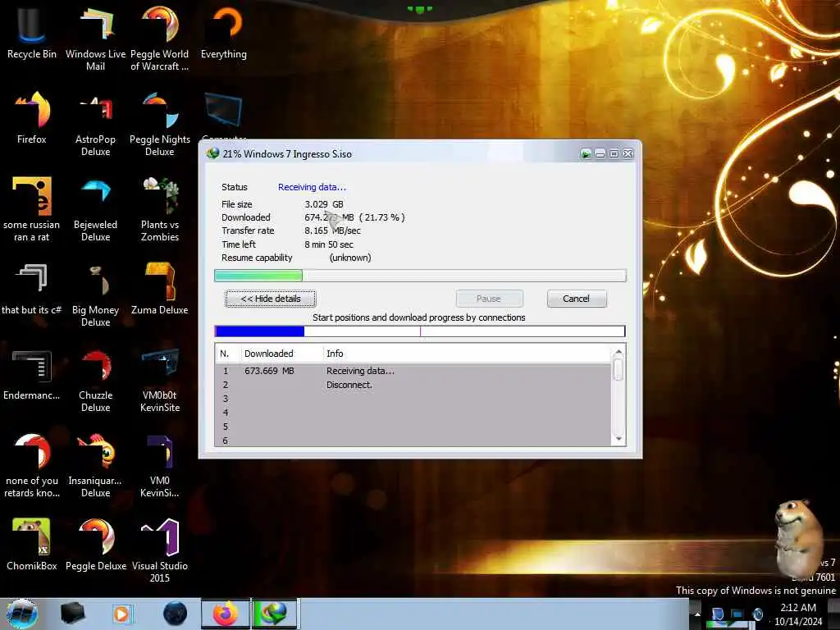The width and height of the screenshot is (840, 630).
Task: Click the 8.165 MB/sec transfer rate value
Action: (x=332, y=231)
